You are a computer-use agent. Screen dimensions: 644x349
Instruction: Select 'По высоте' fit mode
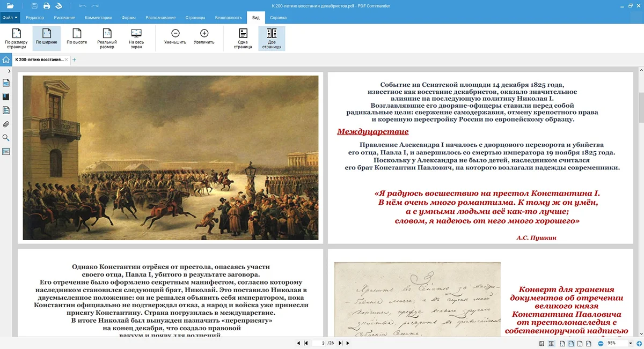[x=77, y=37]
